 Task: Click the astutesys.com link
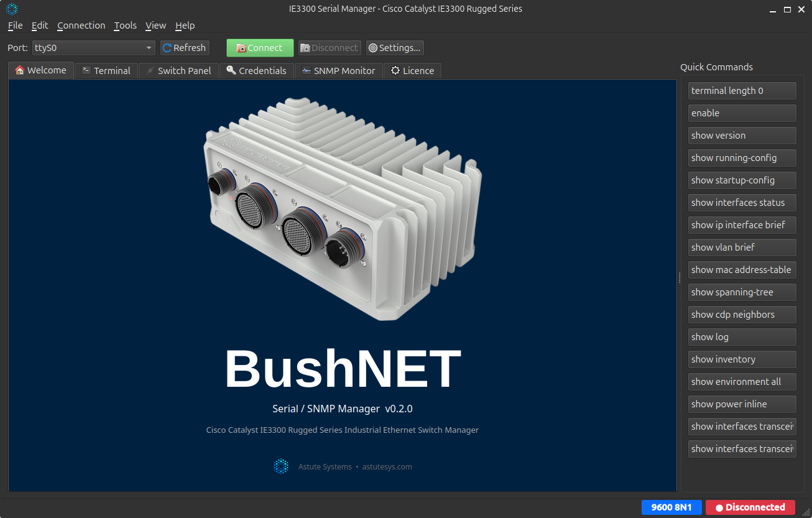pyautogui.click(x=387, y=466)
